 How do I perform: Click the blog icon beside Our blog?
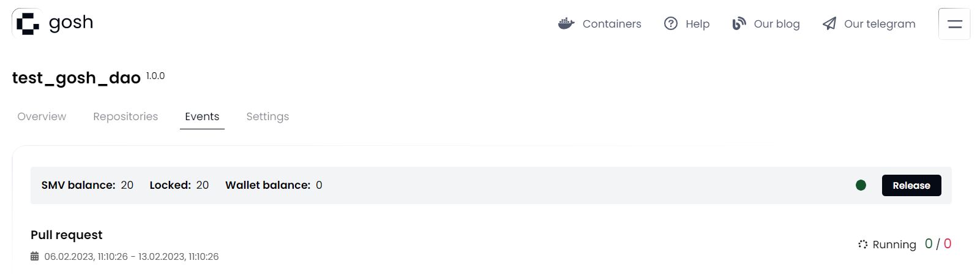tap(739, 24)
